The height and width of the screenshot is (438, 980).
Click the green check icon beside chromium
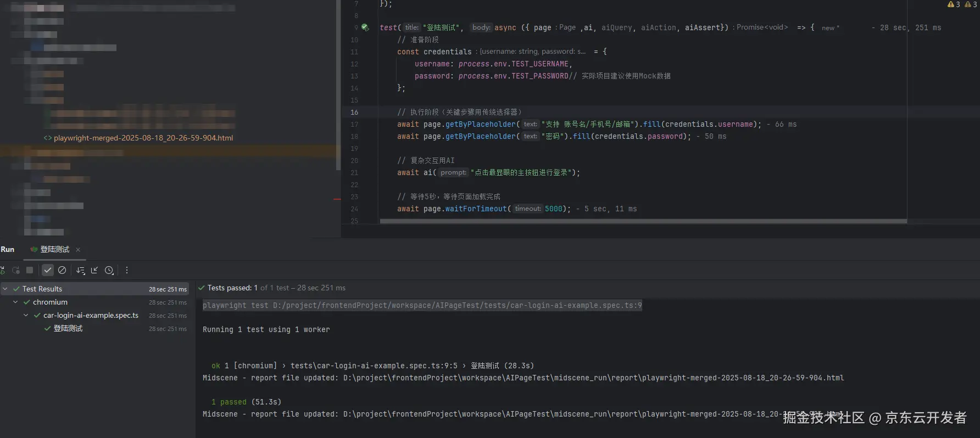tap(26, 302)
